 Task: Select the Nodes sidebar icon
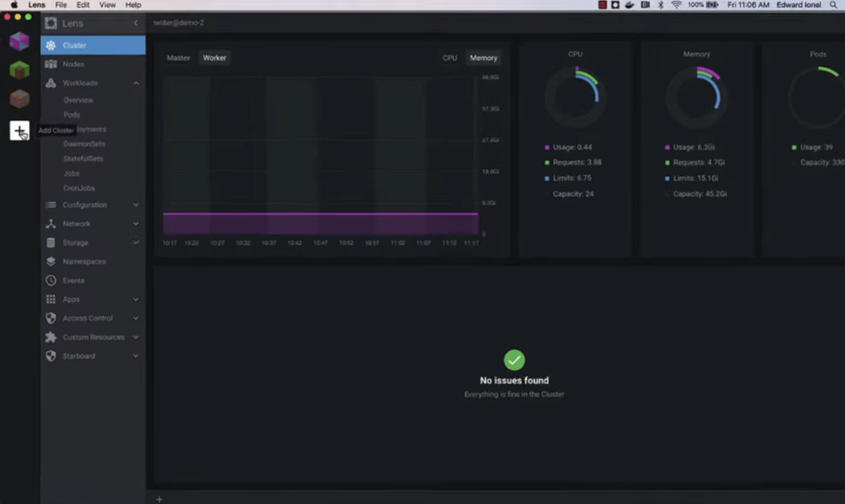(x=50, y=63)
